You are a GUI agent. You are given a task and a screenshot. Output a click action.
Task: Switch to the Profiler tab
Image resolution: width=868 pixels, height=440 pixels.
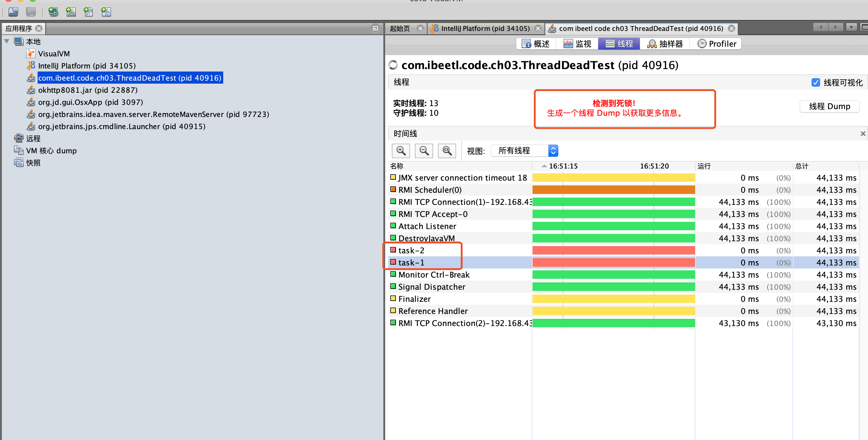(717, 44)
